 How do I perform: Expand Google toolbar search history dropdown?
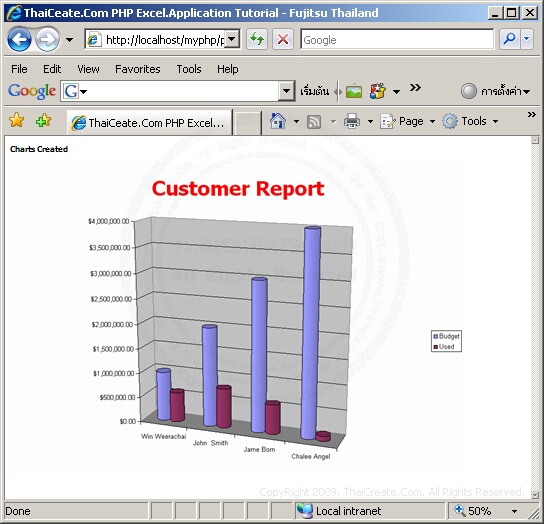(286, 91)
